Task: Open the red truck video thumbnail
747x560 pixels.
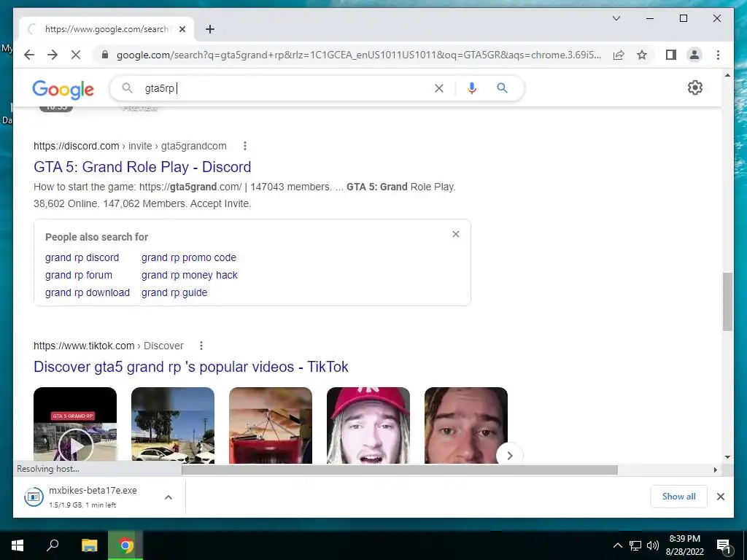Action: [x=270, y=425]
